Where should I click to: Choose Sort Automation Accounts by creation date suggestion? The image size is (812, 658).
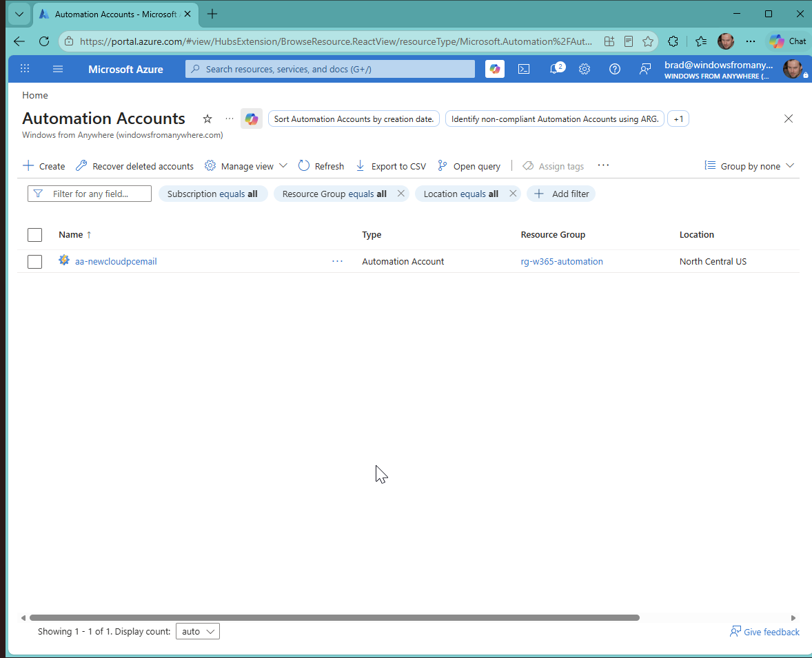(354, 119)
